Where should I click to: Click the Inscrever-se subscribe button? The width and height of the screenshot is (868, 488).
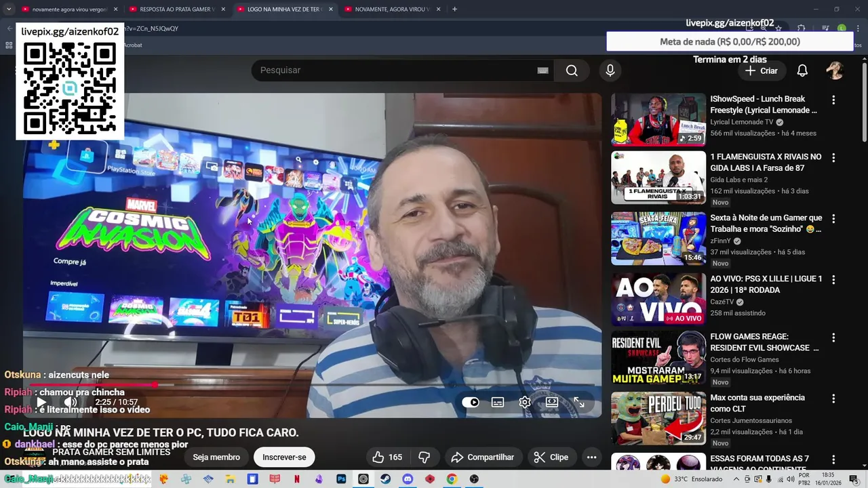coord(284,457)
